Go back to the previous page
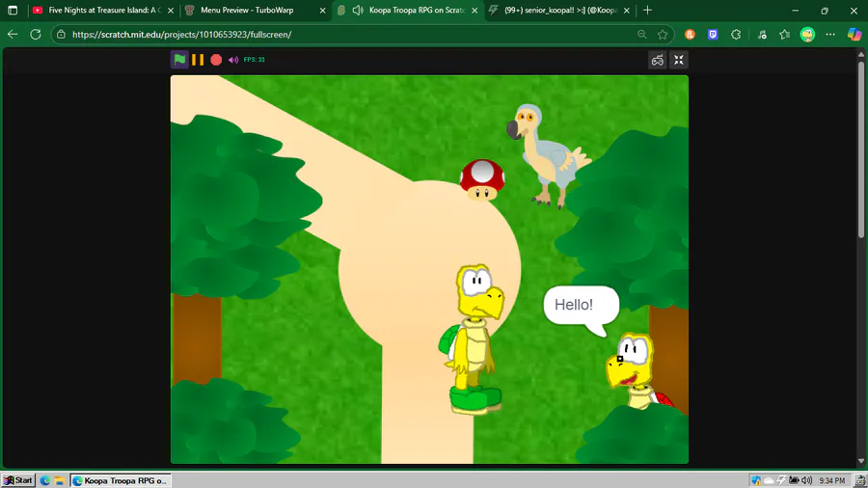Screen dimensions: 868x488 tap(13, 35)
